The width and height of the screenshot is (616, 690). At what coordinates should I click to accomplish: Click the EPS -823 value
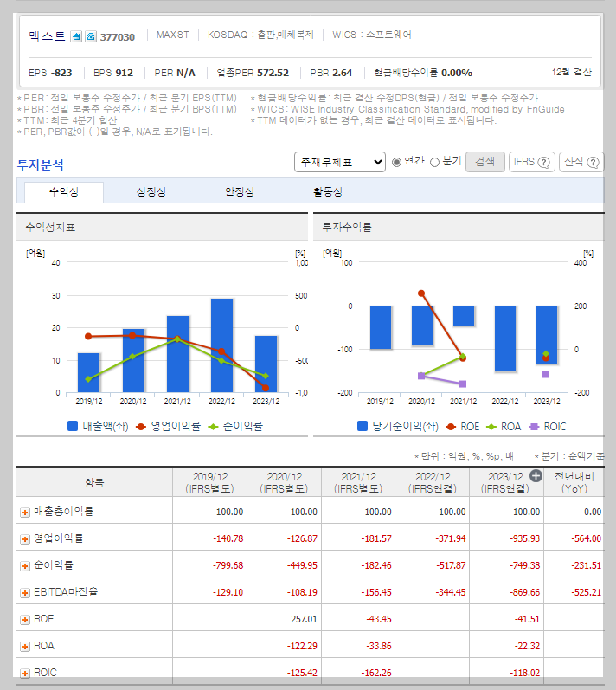coord(61,73)
